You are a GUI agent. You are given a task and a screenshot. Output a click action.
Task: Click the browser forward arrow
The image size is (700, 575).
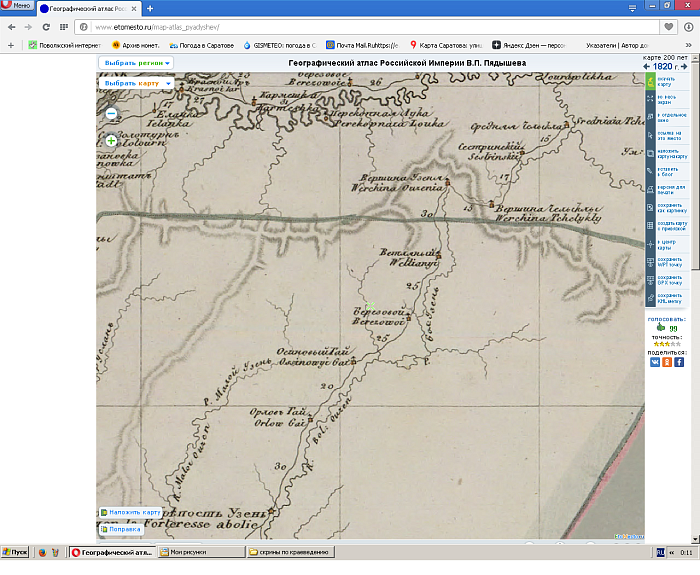(x=28, y=27)
